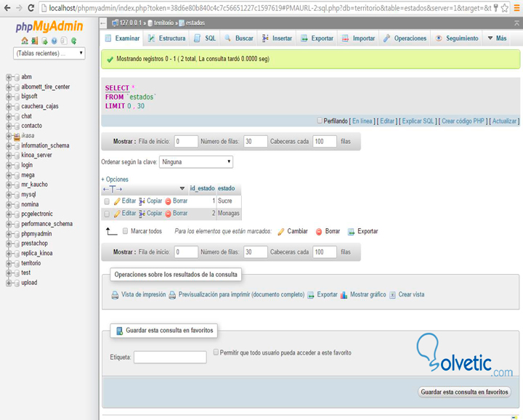Click the En línea link
Screen dimensions: 523x420
pos(362,121)
